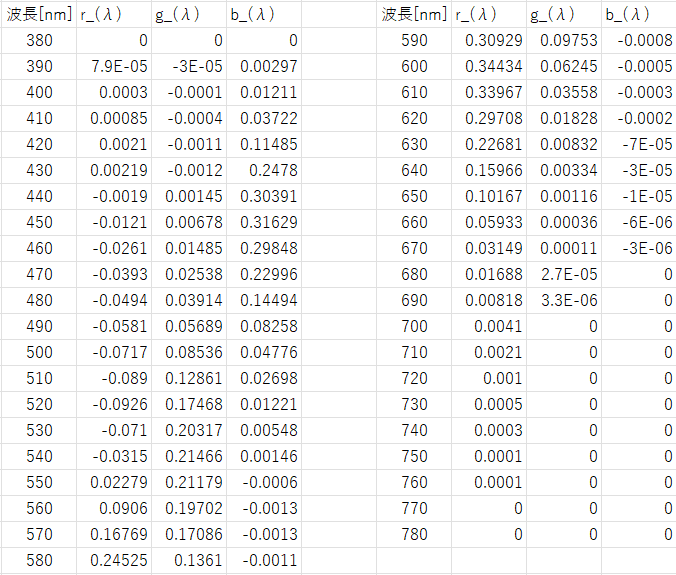Click the cell containing 0.09753
Image resolution: width=676 pixels, height=575 pixels.
[564, 41]
